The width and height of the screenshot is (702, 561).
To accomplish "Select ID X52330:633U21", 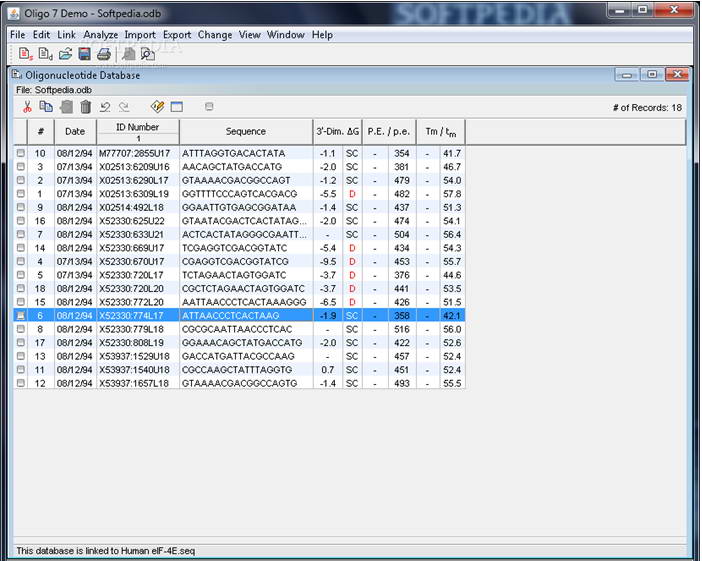I will click(132, 234).
